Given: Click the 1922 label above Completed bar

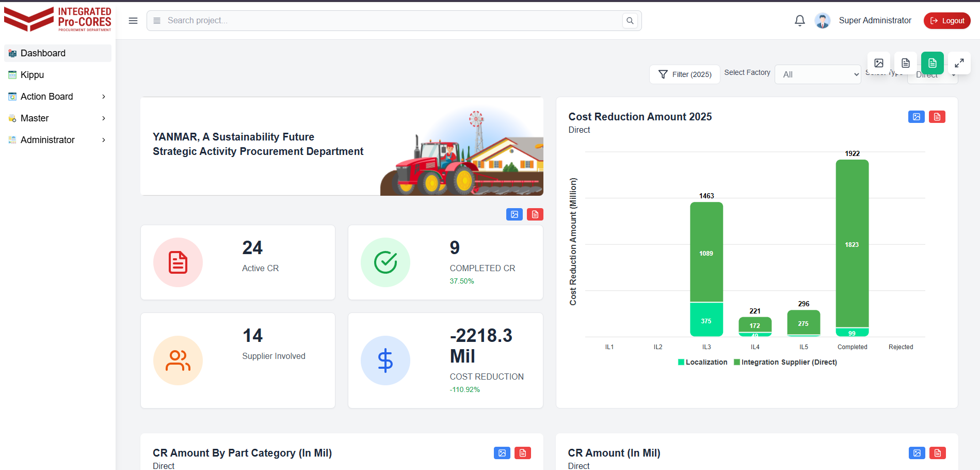Looking at the screenshot, I should pos(853,153).
